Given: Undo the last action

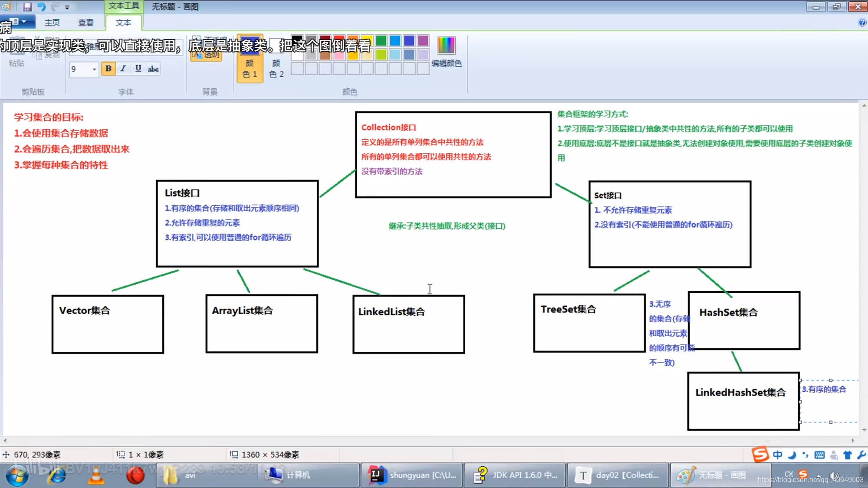Looking at the screenshot, I should (41, 7).
